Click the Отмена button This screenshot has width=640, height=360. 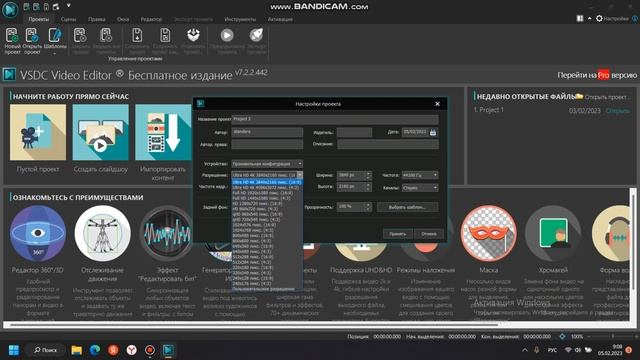click(x=429, y=234)
